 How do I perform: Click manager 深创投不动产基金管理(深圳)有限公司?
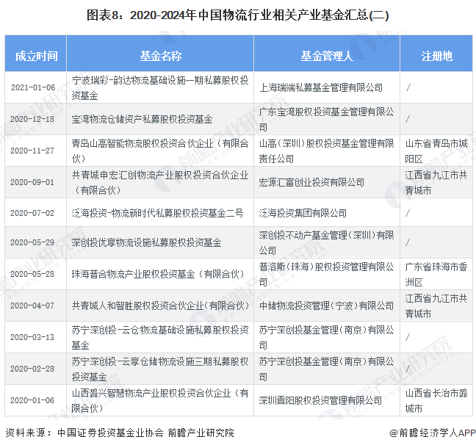327,242
